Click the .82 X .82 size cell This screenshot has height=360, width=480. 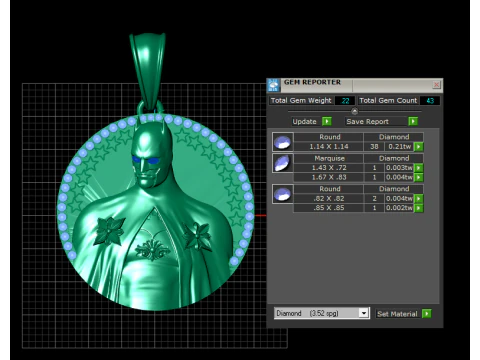[329, 199]
